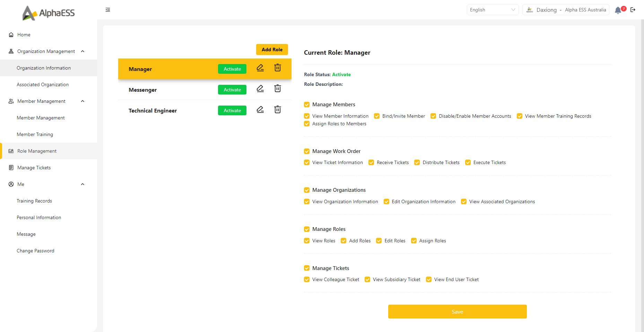This screenshot has width=644, height=332.
Task: Edit the Messenger role with pencil icon
Action: [260, 89]
